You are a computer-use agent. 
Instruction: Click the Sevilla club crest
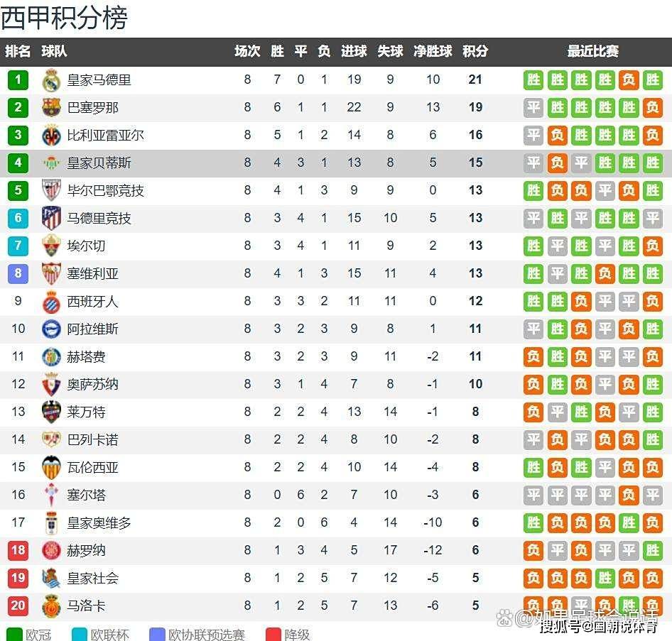pyautogui.click(x=51, y=274)
